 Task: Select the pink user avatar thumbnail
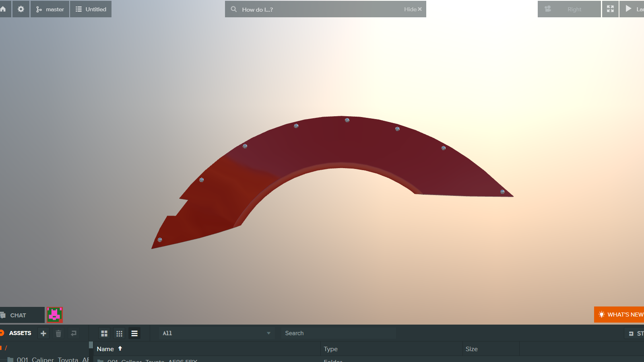point(55,315)
